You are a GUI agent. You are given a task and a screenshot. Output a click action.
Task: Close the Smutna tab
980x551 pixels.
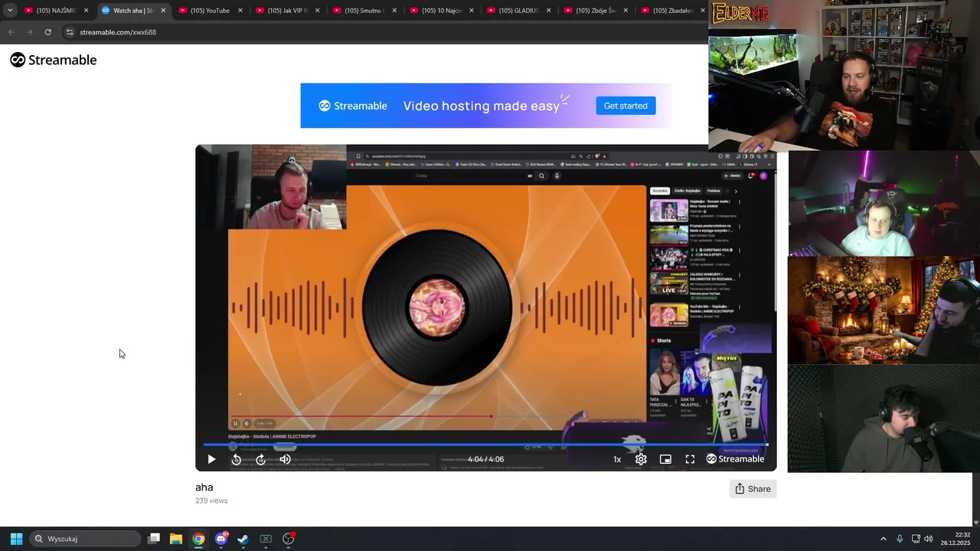click(394, 11)
